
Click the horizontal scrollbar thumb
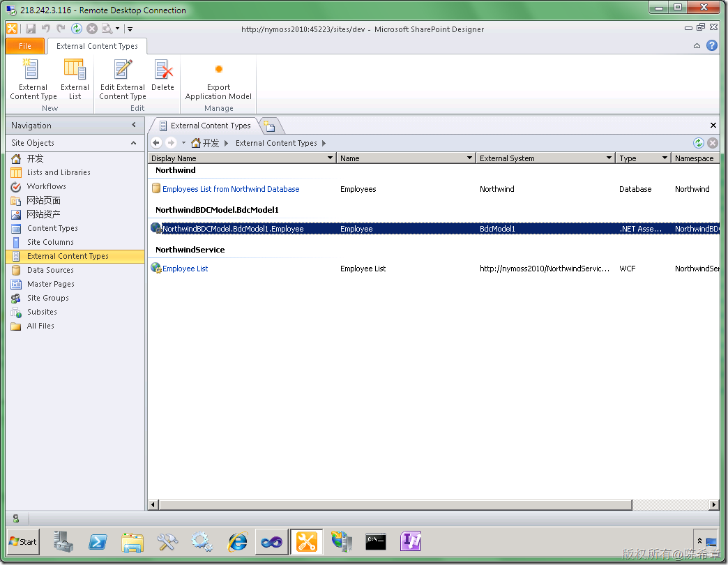click(395, 504)
